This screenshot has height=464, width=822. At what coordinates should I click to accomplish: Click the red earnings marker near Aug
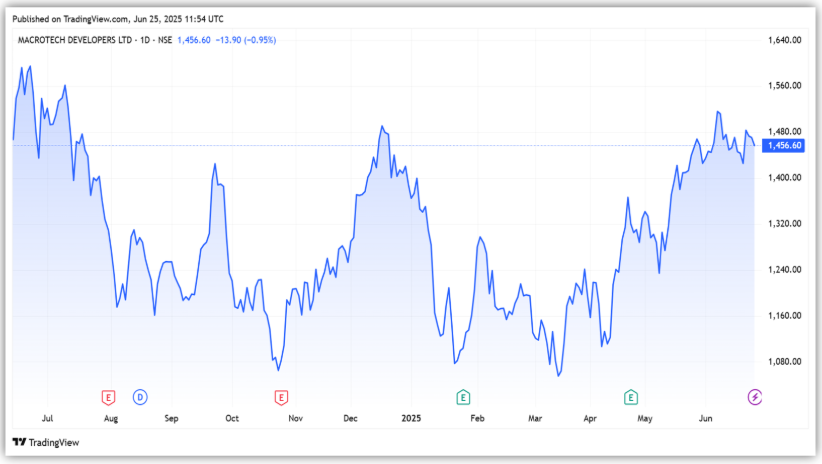pyautogui.click(x=109, y=397)
